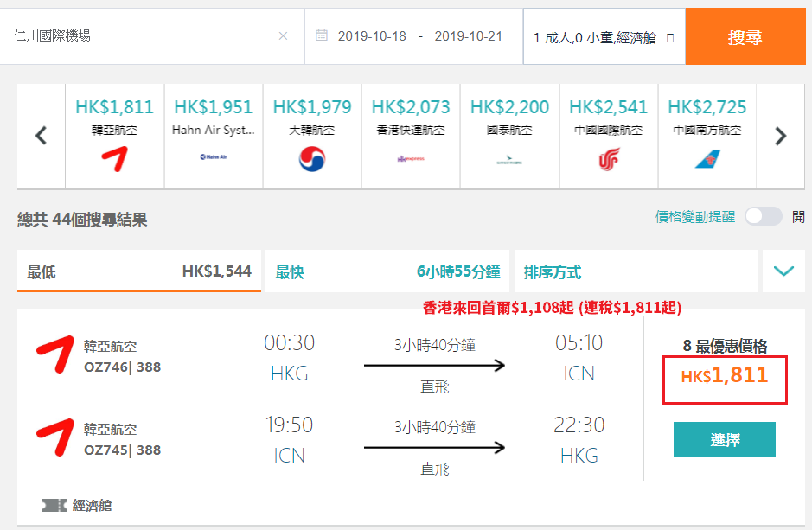
Task: Click the Asiana logo in airline carousel
Action: point(114,158)
